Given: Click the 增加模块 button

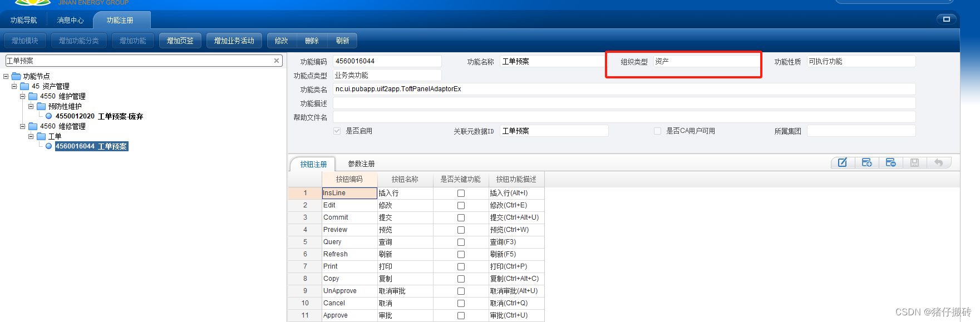Looking at the screenshot, I should tap(25, 41).
